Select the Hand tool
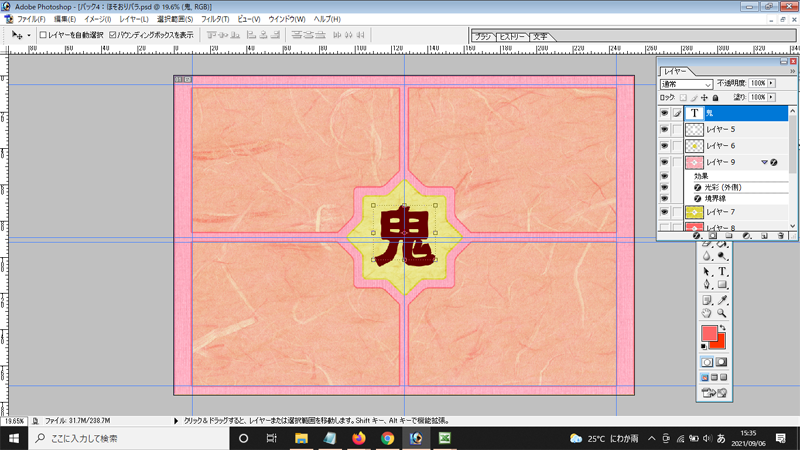 [x=707, y=313]
